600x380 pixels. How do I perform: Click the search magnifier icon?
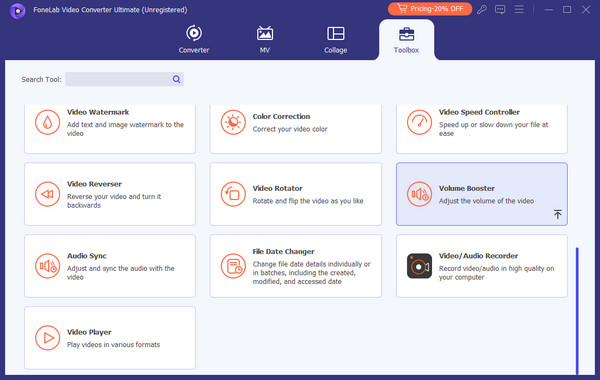coord(176,79)
